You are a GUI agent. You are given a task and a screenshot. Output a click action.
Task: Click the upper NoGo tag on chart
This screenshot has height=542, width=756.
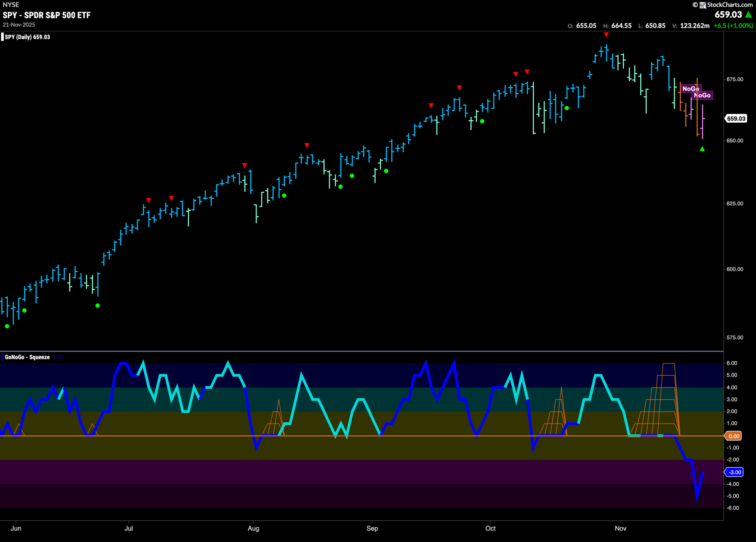[691, 89]
